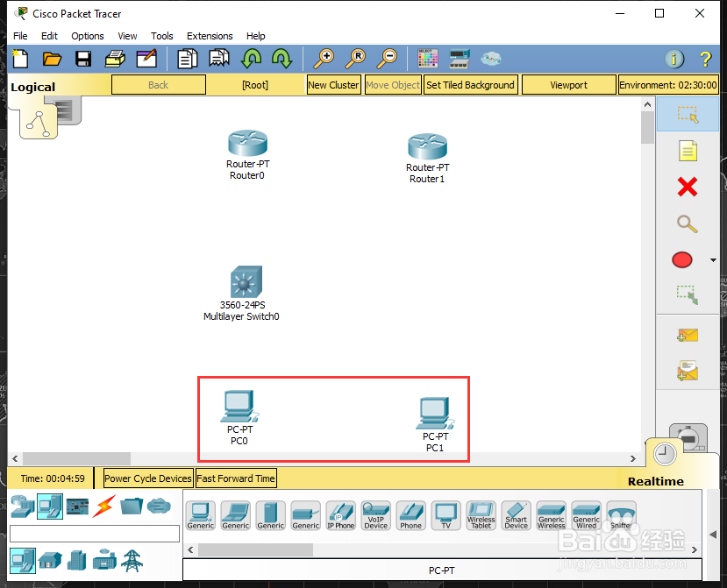This screenshot has width=727, height=588.
Task: Select Miscellaneous folder category
Action: pyautogui.click(x=132, y=507)
